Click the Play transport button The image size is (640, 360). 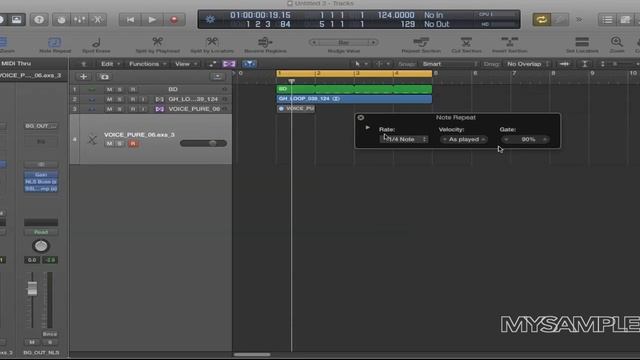point(152,20)
